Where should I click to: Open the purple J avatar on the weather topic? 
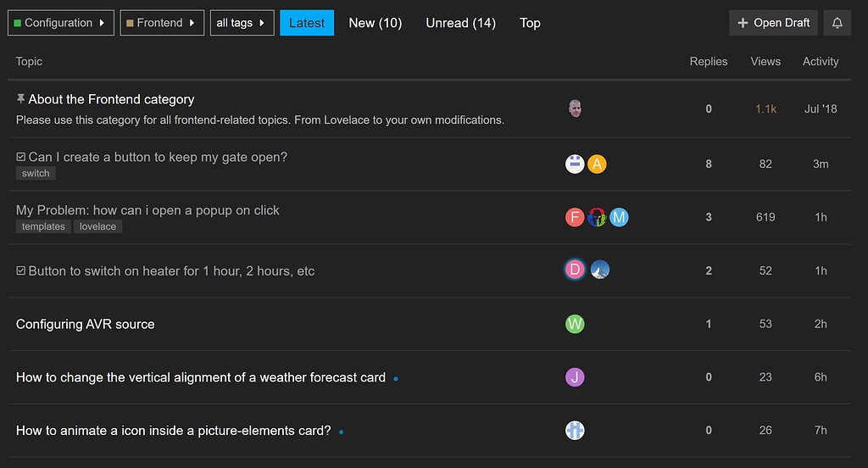(575, 377)
